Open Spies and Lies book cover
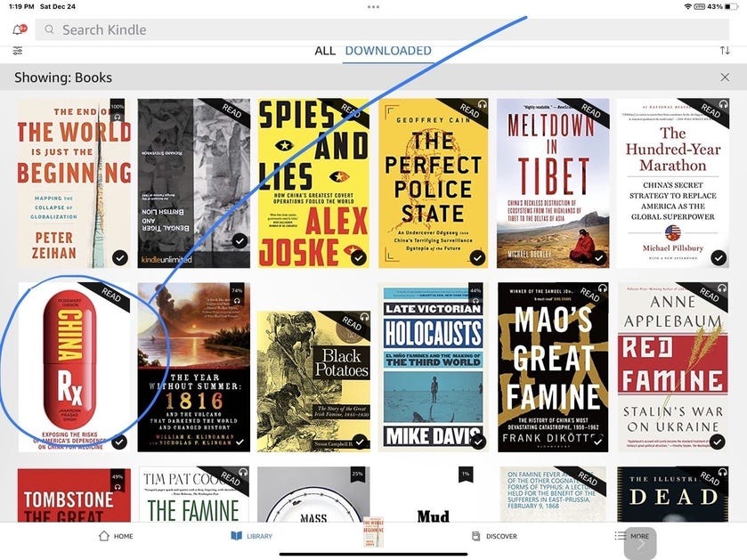Viewport: 747px width, 560px height. (313, 183)
